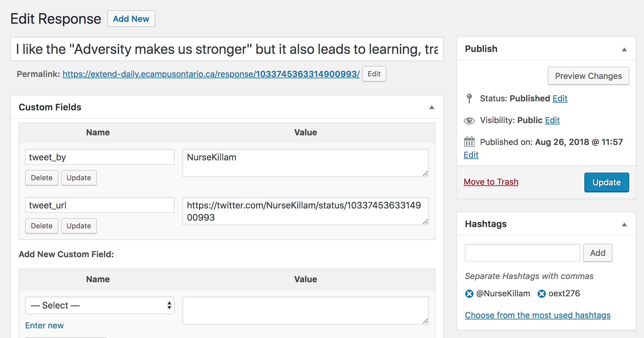Click the calendar icon beside Published on
The width and height of the screenshot is (644, 338).
click(x=469, y=141)
